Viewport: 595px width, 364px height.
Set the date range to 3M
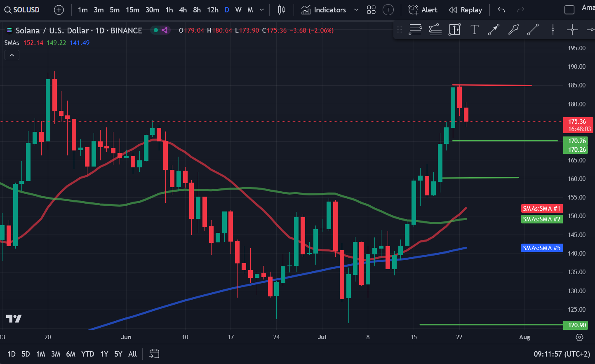pyautogui.click(x=56, y=354)
